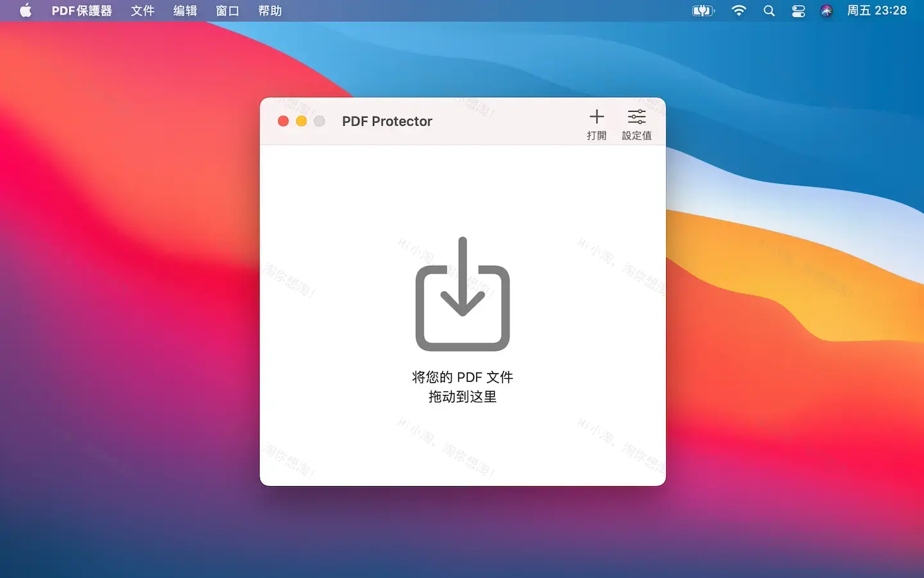Open Control Center icon in menu bar
Image resolution: width=924 pixels, height=578 pixels.
798,10
